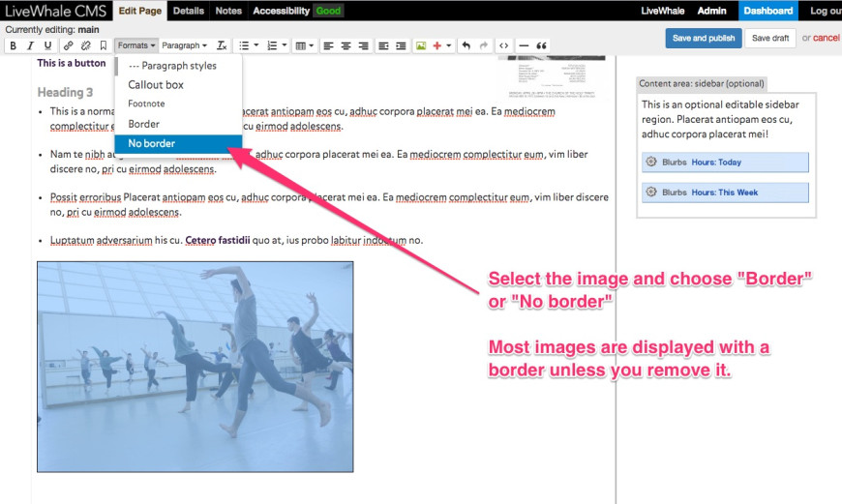Screen dimensions: 842x504
Task: Choose Footnote style
Action: 178,104
